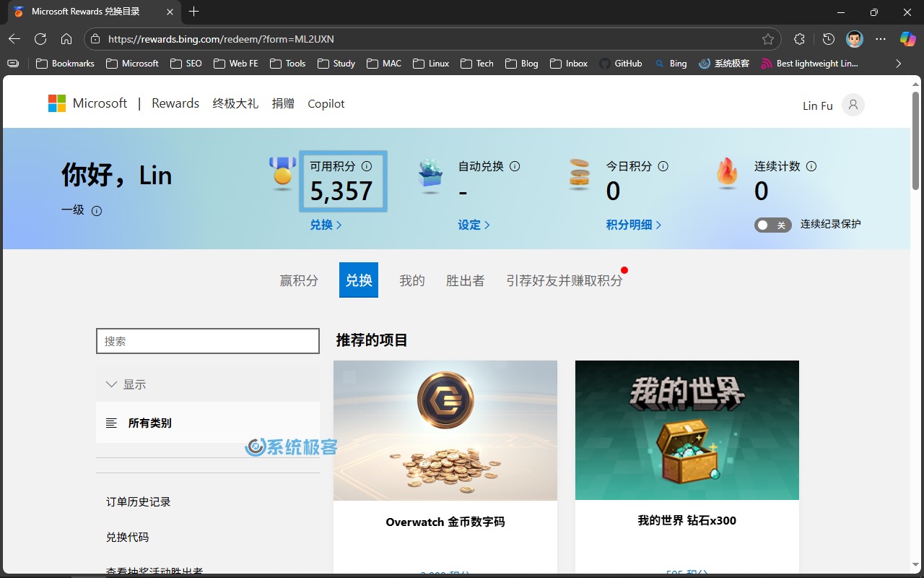
Task: Click the gift box auto-redeem icon
Action: (x=431, y=176)
